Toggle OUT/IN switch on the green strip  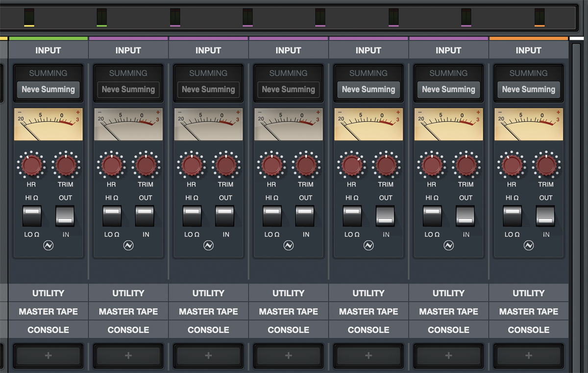[65, 216]
